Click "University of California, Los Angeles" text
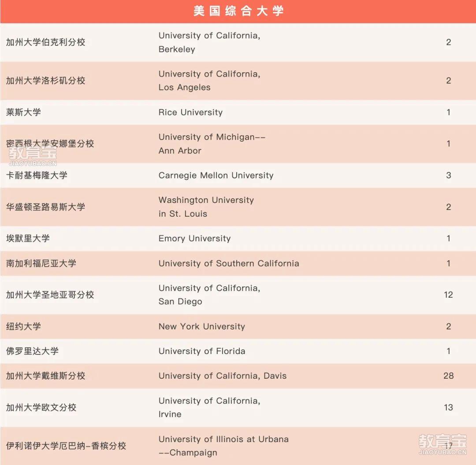The width and height of the screenshot is (476, 465). [209, 81]
